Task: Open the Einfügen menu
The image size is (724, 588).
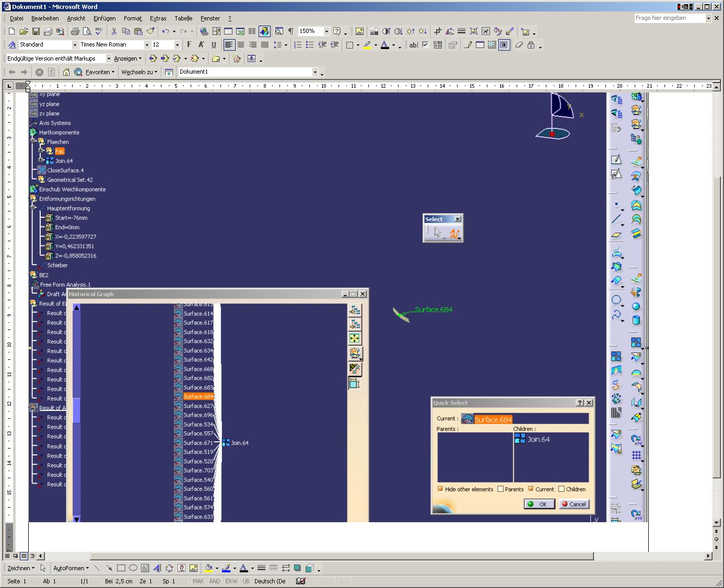Action: (x=104, y=18)
